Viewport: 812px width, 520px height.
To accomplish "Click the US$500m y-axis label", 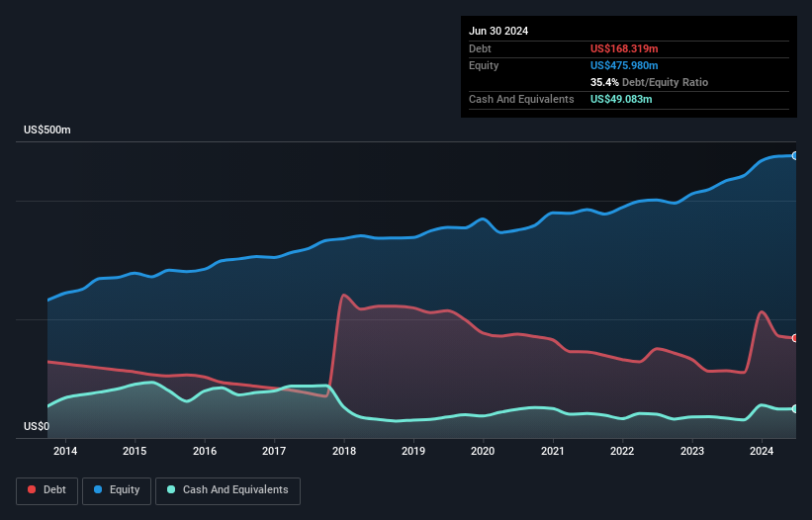I will pyautogui.click(x=47, y=130).
